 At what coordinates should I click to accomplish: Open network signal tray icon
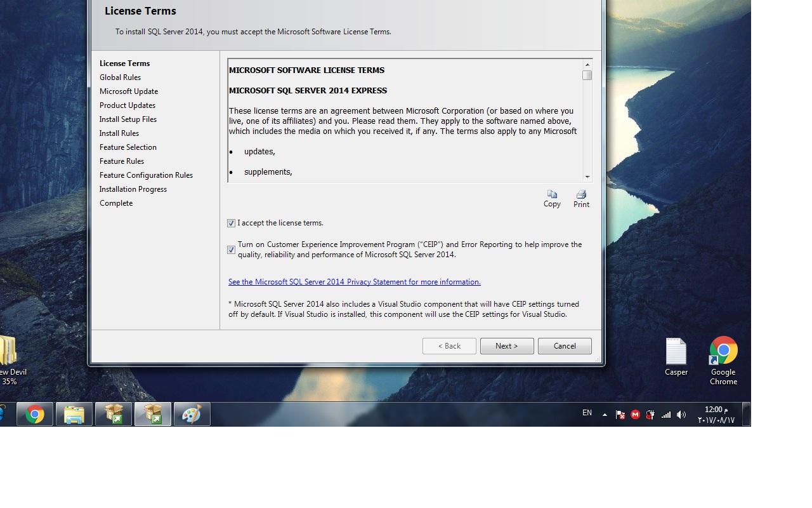[665, 415]
